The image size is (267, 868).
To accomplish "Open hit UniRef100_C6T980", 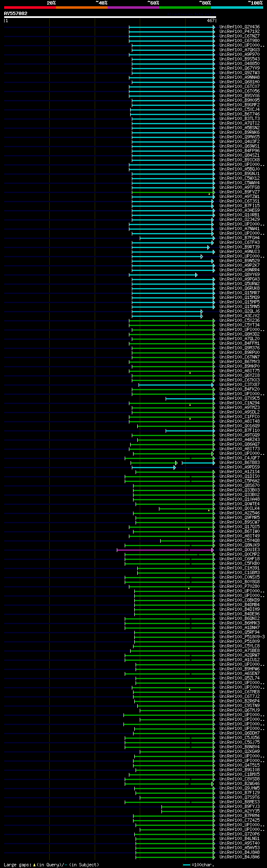I will click(239, 41).
